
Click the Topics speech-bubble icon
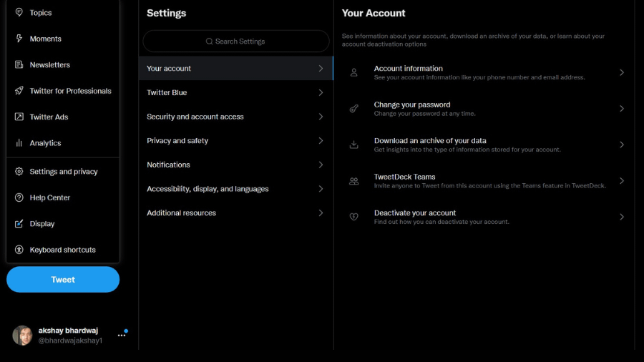[19, 12]
